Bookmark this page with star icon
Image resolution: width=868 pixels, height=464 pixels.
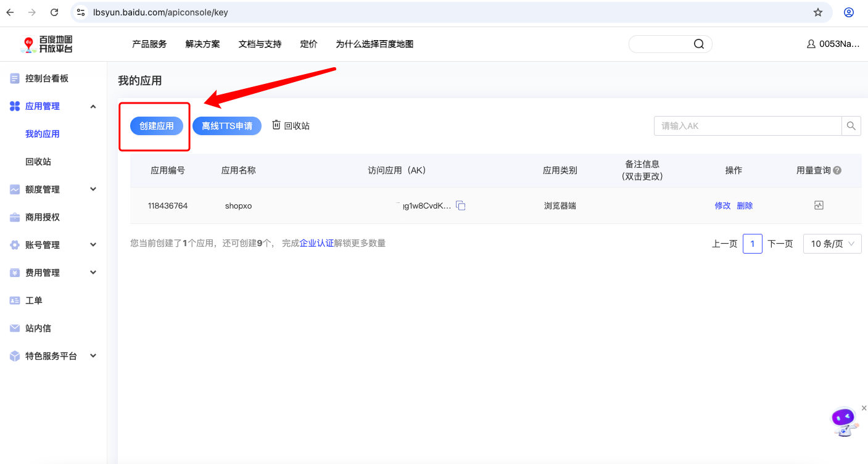[818, 12]
